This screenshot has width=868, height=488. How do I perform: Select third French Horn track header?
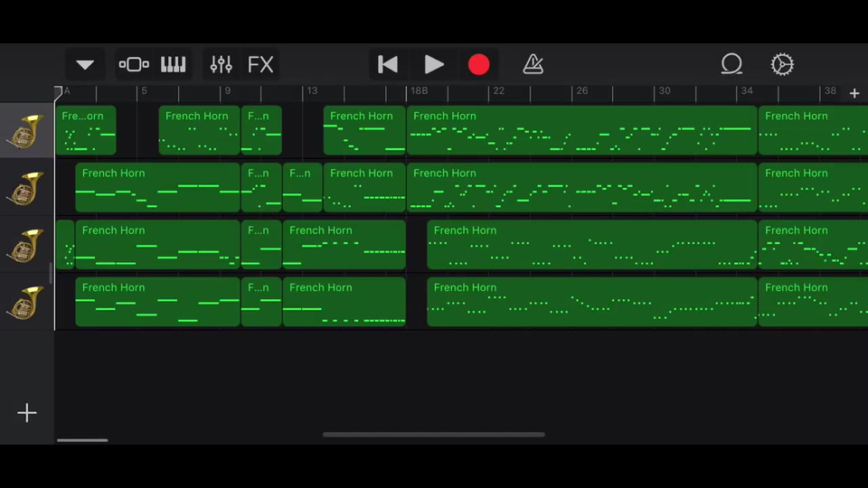click(x=27, y=245)
